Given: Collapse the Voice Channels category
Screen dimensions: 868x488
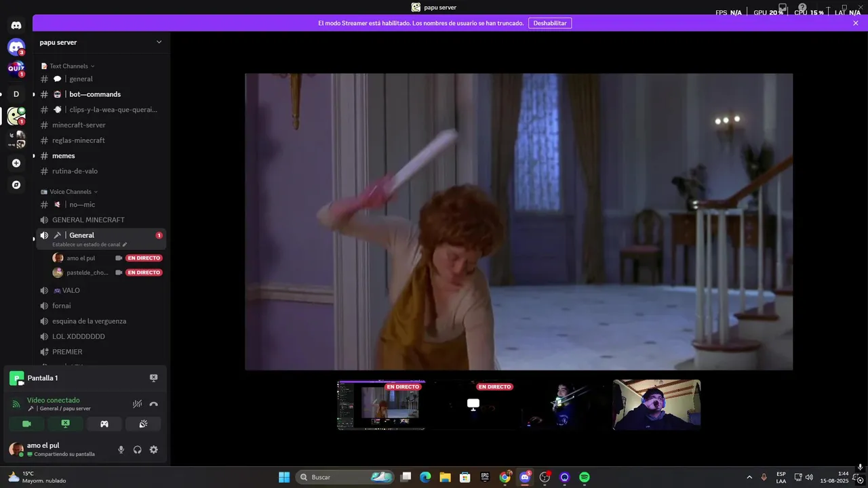Looking at the screenshot, I should pyautogui.click(x=69, y=192).
